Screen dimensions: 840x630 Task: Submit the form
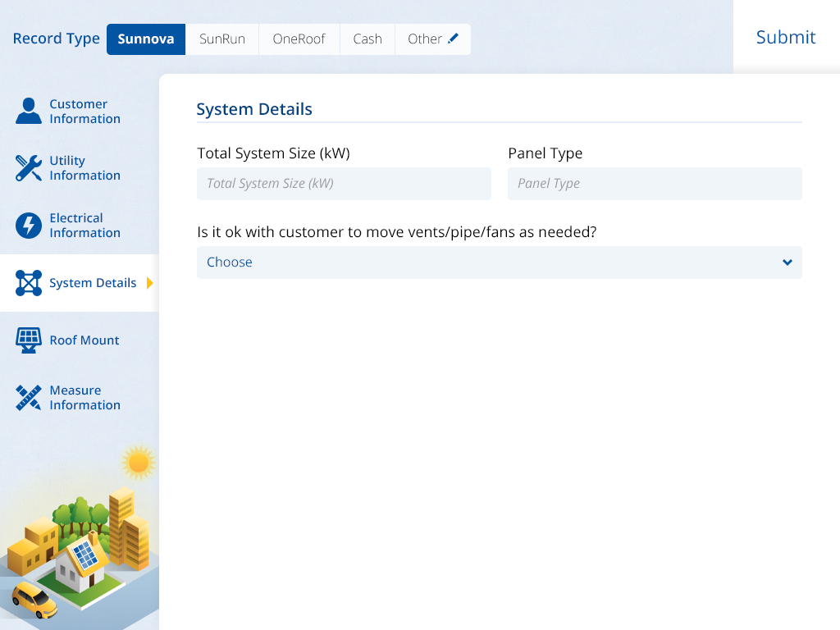[x=785, y=37]
